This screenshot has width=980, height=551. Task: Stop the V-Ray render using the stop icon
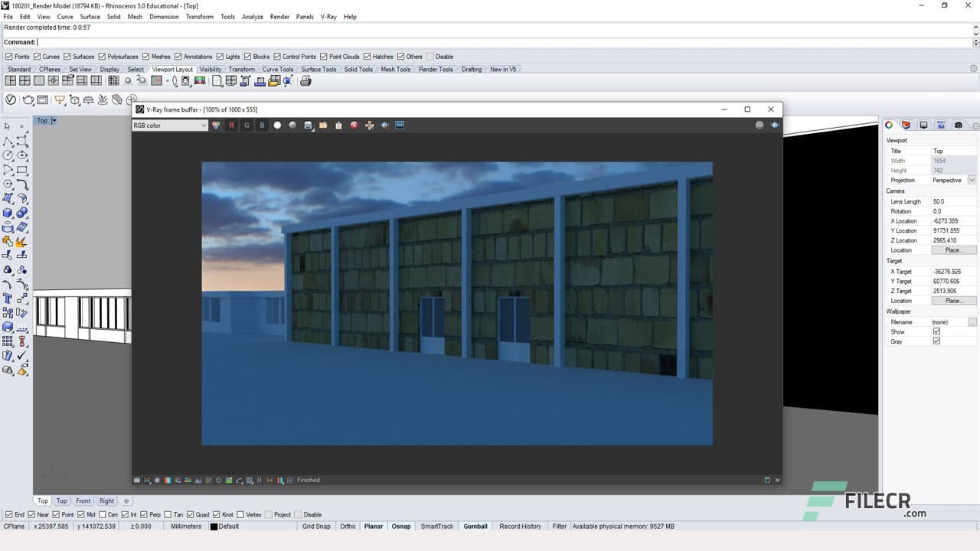(x=354, y=125)
